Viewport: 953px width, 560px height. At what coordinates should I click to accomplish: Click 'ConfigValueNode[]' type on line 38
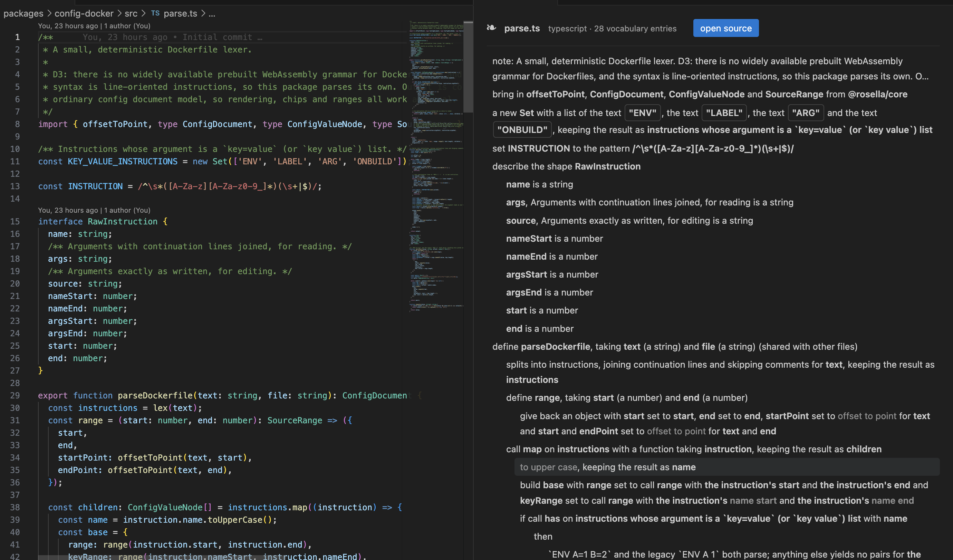click(170, 508)
